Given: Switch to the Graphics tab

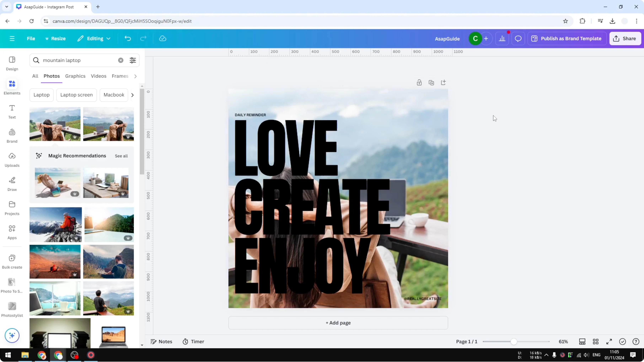Looking at the screenshot, I should coord(75,76).
